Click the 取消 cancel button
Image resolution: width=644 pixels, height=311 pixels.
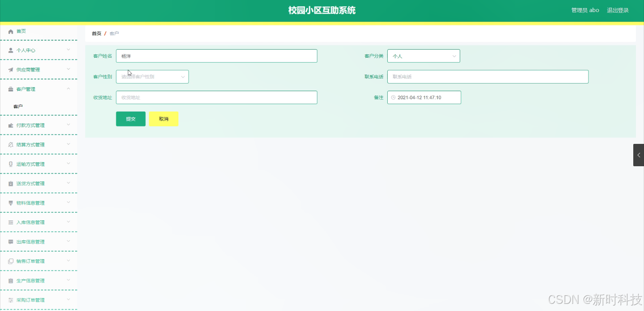pyautogui.click(x=164, y=118)
